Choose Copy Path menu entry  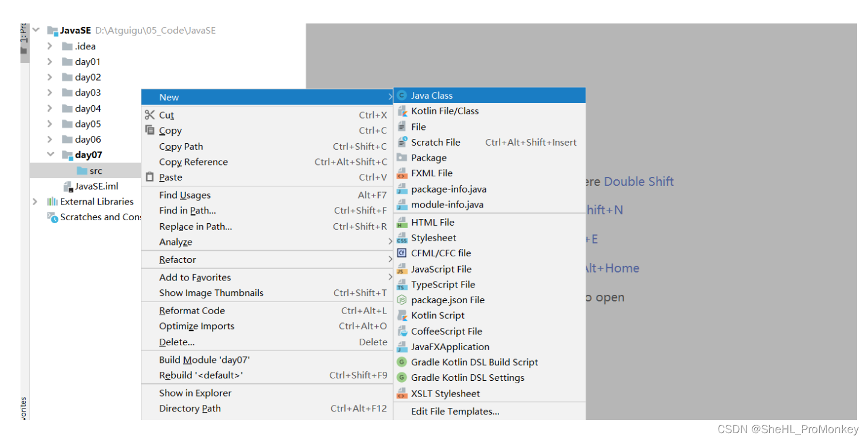coord(267,146)
